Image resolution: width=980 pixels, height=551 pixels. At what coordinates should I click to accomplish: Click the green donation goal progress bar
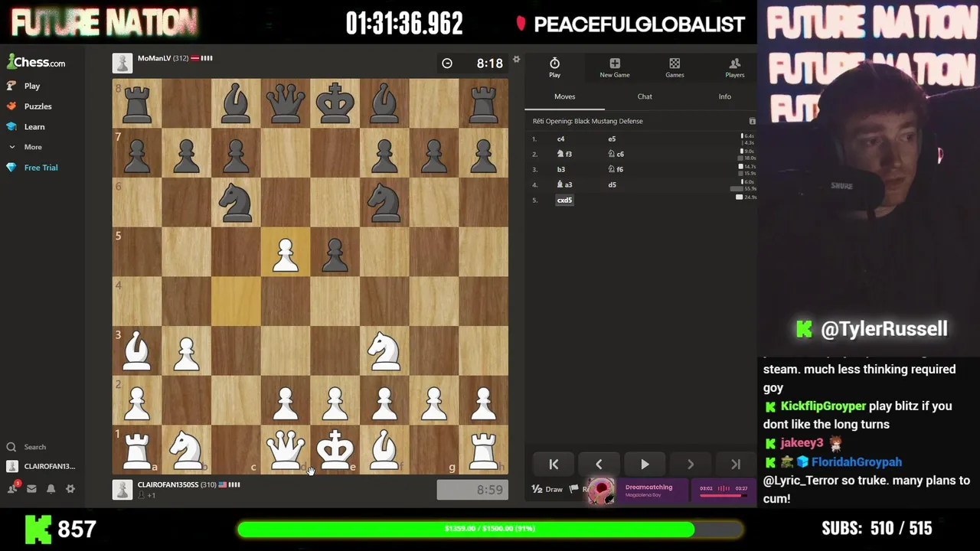(x=490, y=529)
